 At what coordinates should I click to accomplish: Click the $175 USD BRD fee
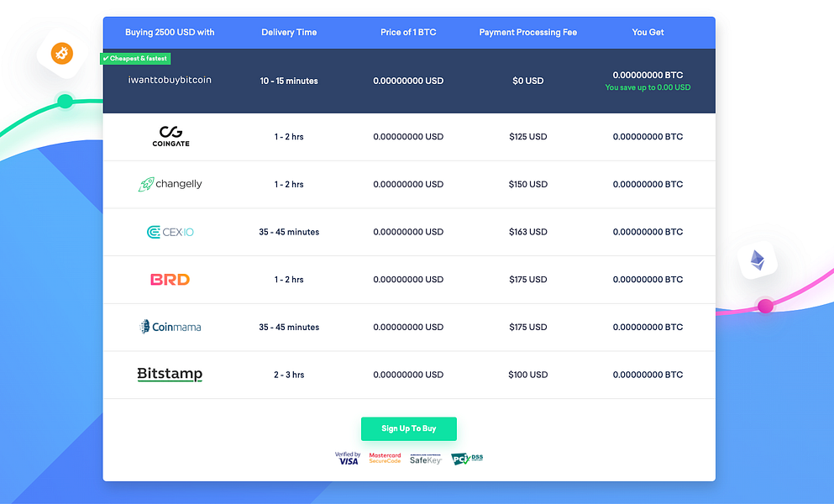(x=527, y=280)
